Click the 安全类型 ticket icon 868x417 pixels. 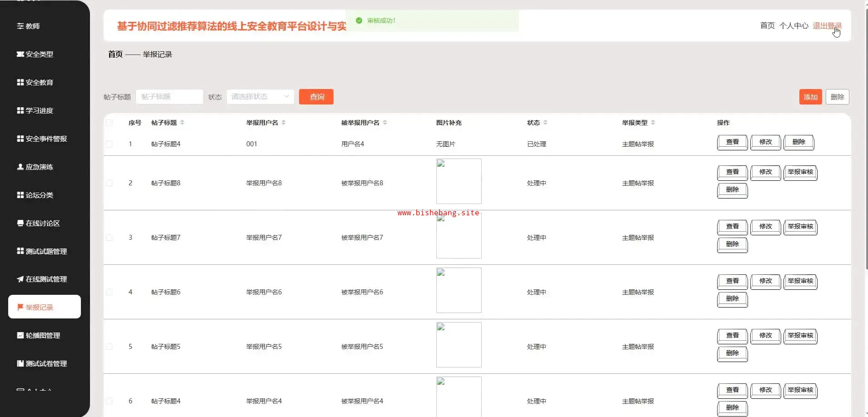point(20,55)
